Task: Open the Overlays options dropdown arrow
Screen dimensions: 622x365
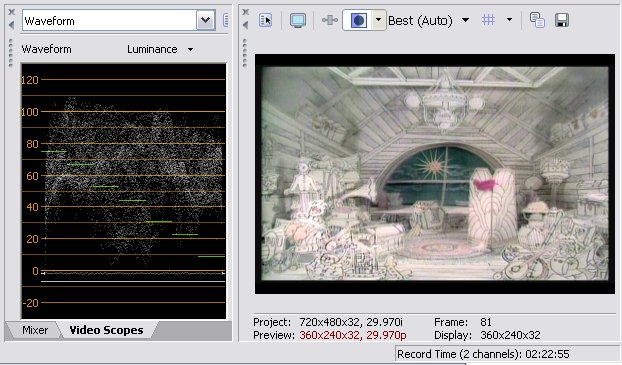Action: coord(509,19)
